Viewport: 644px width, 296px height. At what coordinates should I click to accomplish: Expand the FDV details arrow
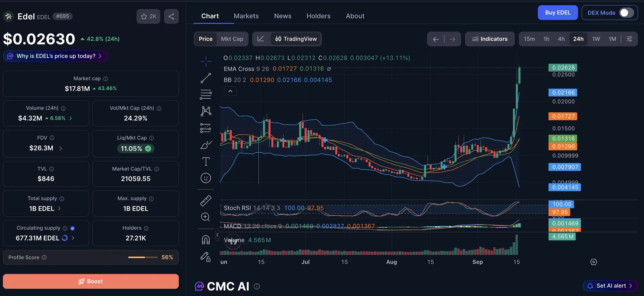click(x=61, y=148)
